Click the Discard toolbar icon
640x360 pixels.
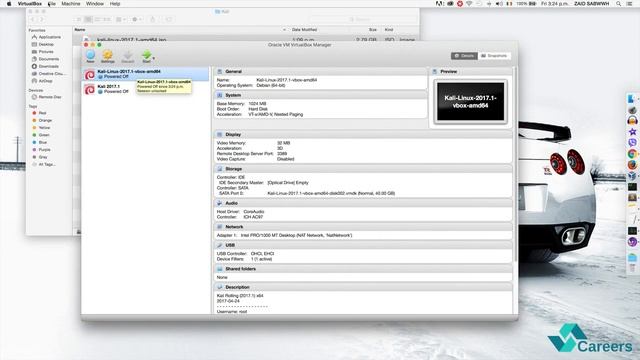(128, 56)
